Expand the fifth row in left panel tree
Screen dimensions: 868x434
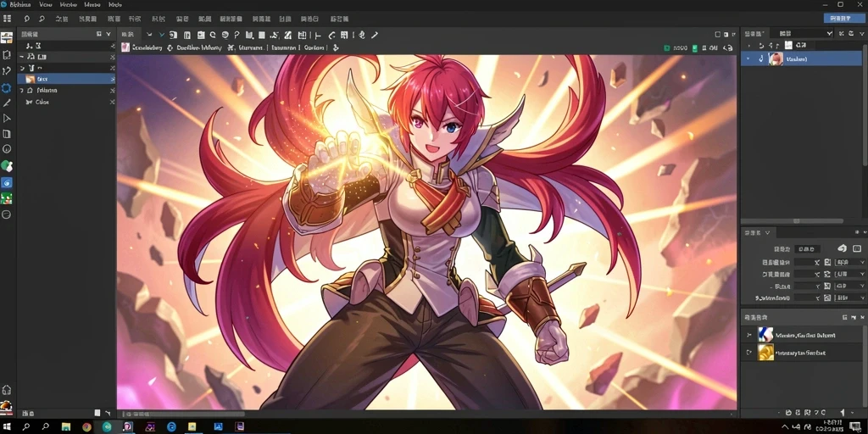click(21, 90)
